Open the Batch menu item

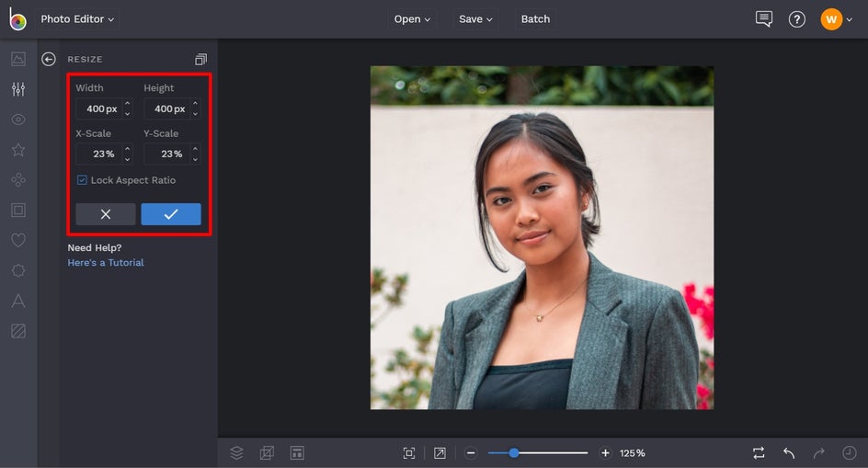point(535,18)
